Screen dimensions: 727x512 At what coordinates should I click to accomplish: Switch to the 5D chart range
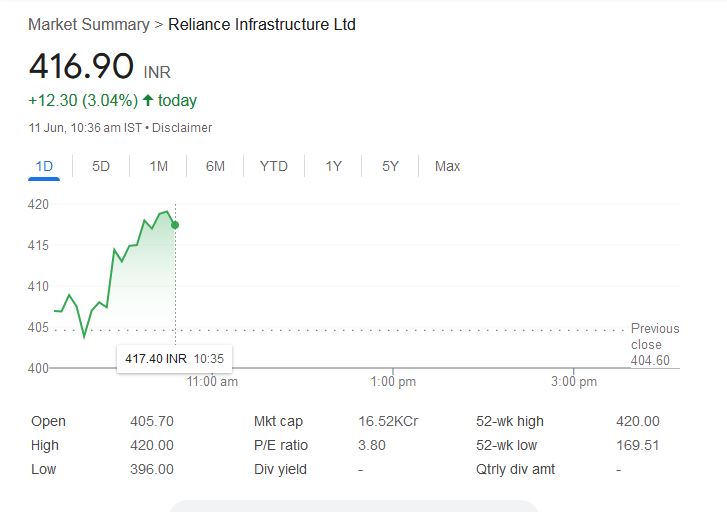[x=101, y=166]
